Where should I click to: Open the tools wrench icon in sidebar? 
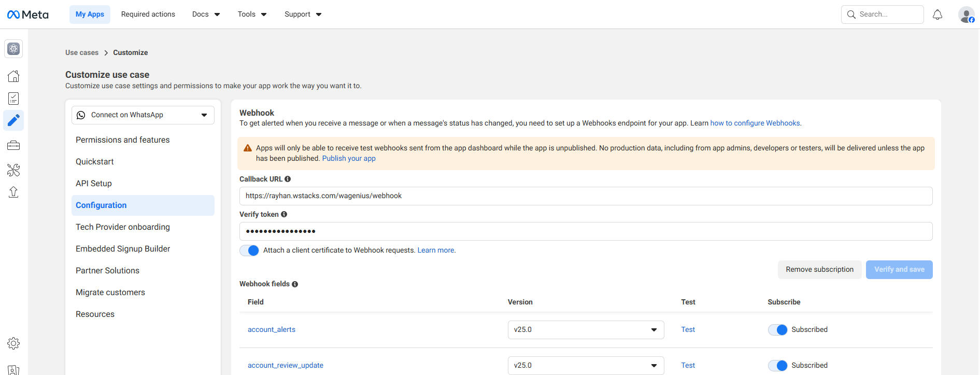click(x=14, y=170)
